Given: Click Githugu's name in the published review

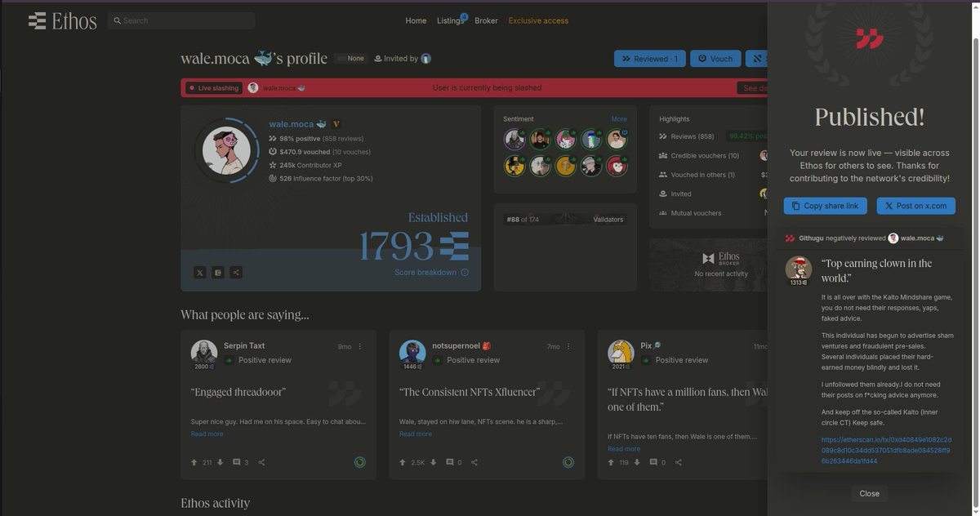Looking at the screenshot, I should coord(811,238).
